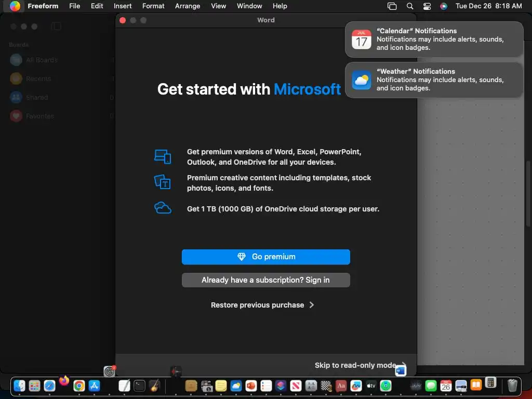
Task: Open Image Capture camera icon in Dock
Action: pyautogui.click(x=206, y=386)
